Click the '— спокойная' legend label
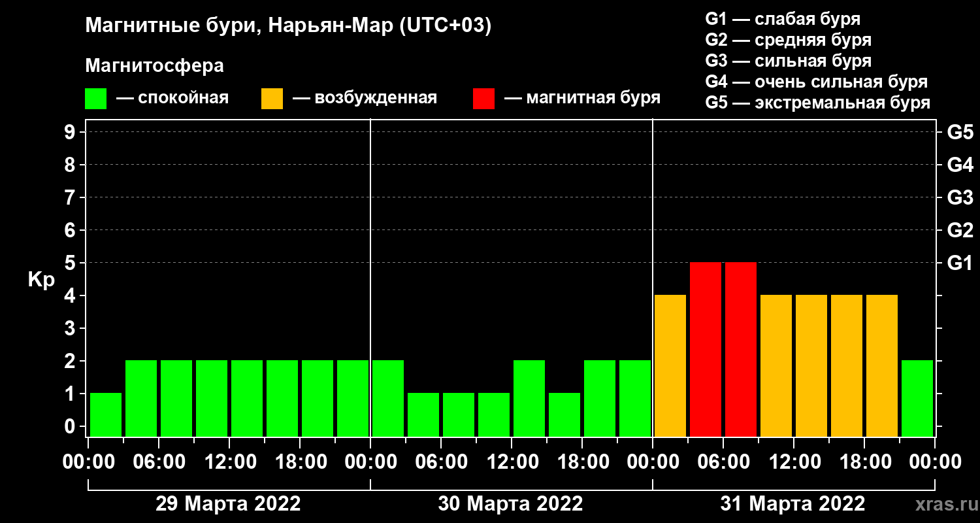This screenshot has height=523, width=980. pyautogui.click(x=172, y=98)
